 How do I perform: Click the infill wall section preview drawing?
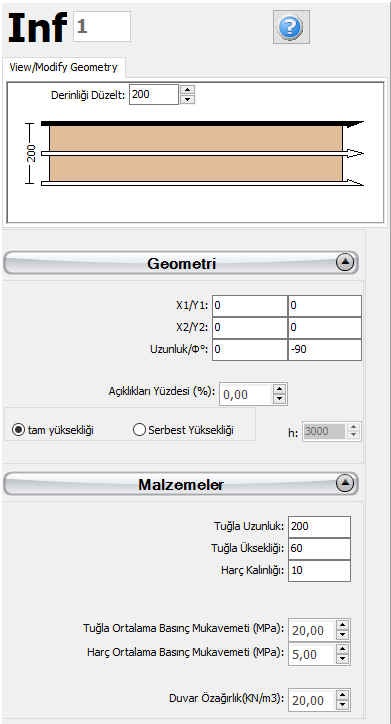coord(196,154)
